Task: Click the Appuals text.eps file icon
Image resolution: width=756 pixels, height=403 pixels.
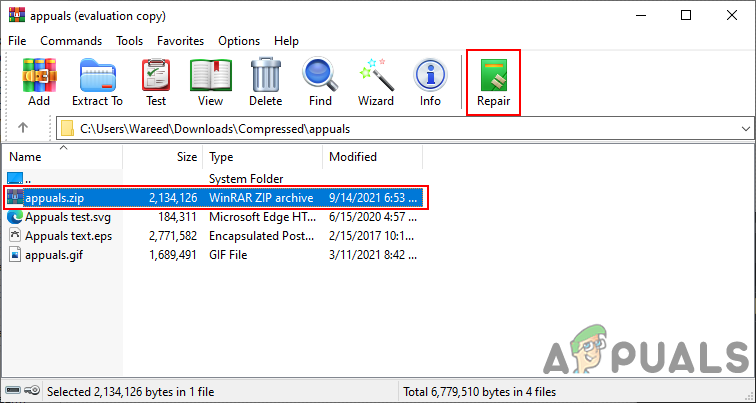Action: 15,236
